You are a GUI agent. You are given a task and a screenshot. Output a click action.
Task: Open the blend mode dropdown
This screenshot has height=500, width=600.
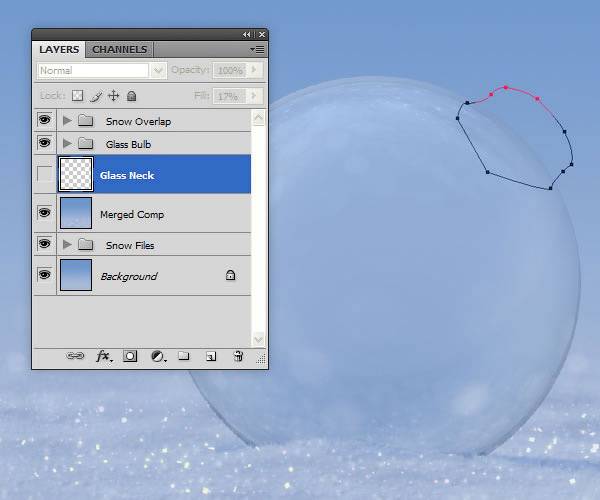(158, 70)
